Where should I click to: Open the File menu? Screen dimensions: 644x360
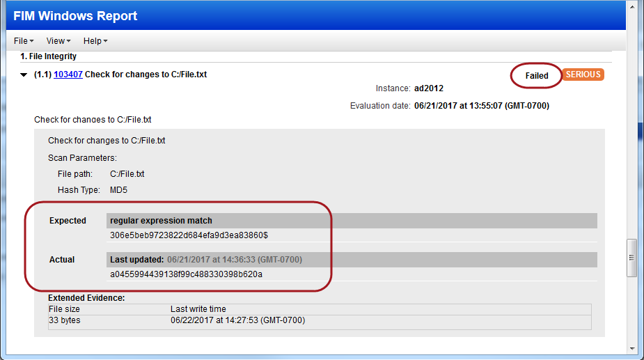[23, 41]
